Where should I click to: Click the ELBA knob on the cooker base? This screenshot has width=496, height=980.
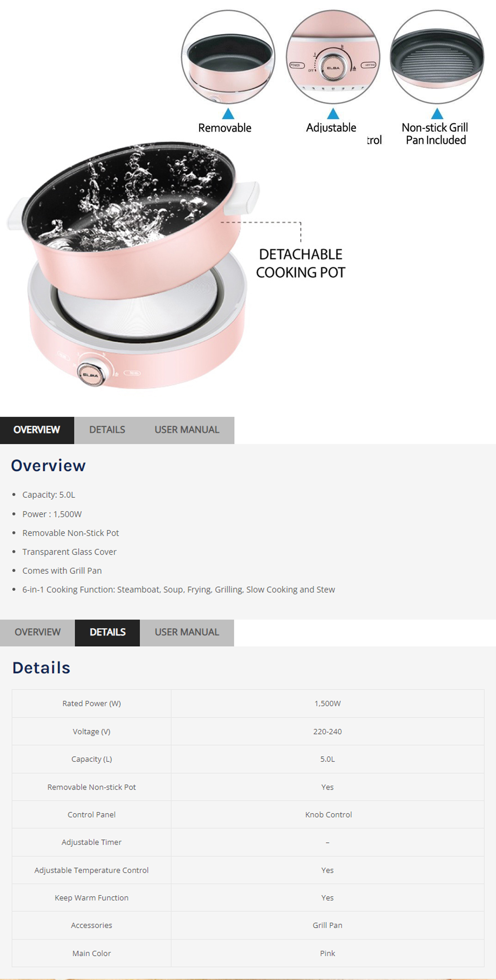click(91, 374)
